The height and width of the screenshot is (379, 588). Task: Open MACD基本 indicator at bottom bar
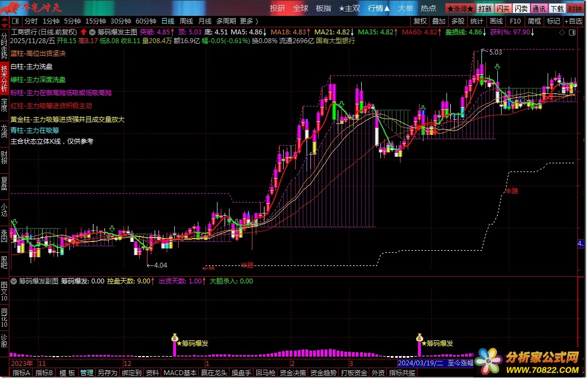180,373
